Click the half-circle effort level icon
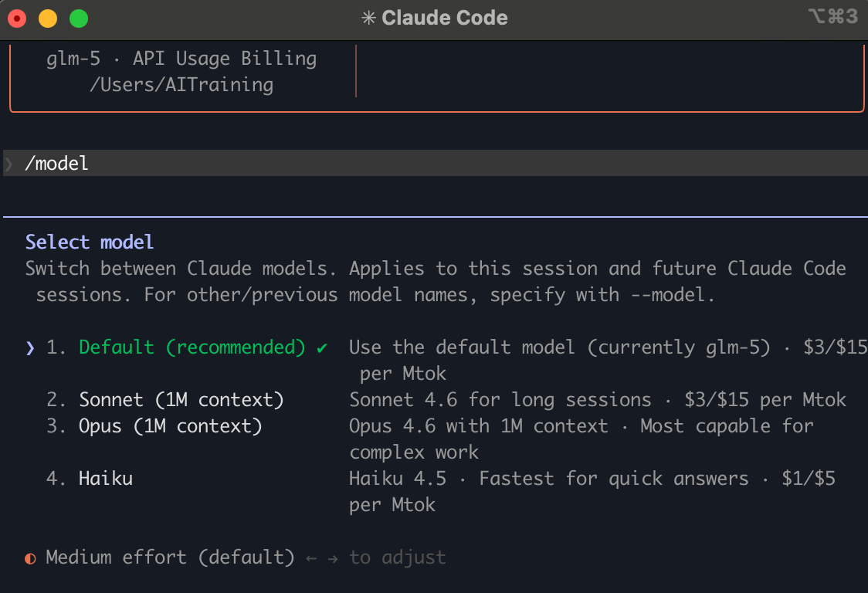 point(30,557)
